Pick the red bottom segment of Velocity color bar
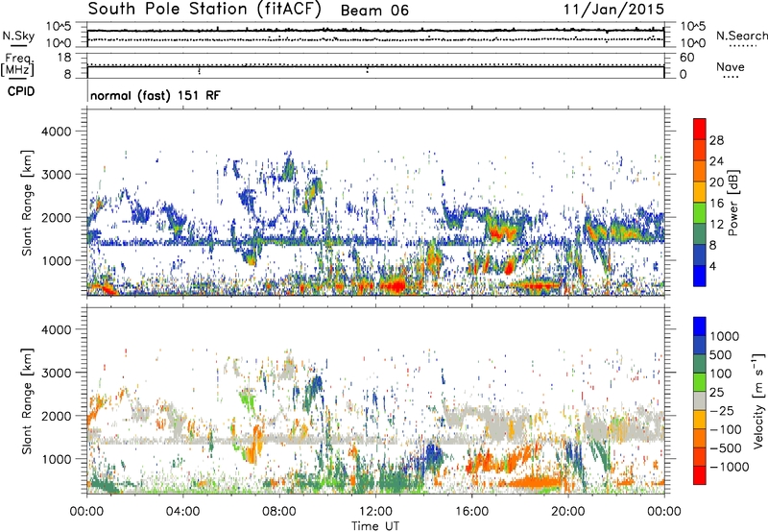Image resolution: width=768 pixels, height=532 pixels. point(700,475)
